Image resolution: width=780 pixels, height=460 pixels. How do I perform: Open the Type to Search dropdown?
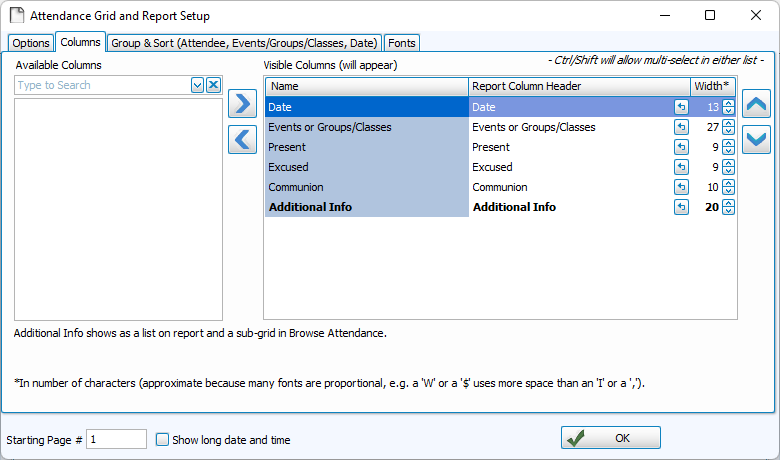coord(197,86)
